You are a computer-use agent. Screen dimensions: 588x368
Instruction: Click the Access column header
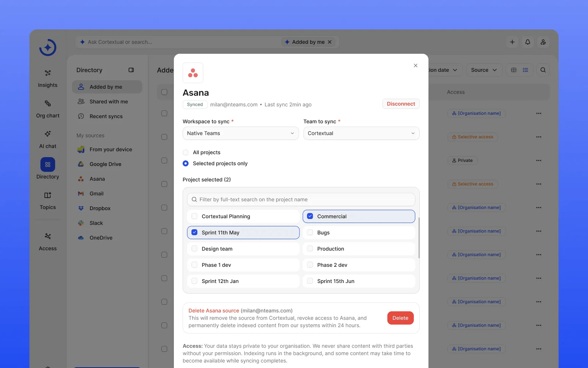456,92
